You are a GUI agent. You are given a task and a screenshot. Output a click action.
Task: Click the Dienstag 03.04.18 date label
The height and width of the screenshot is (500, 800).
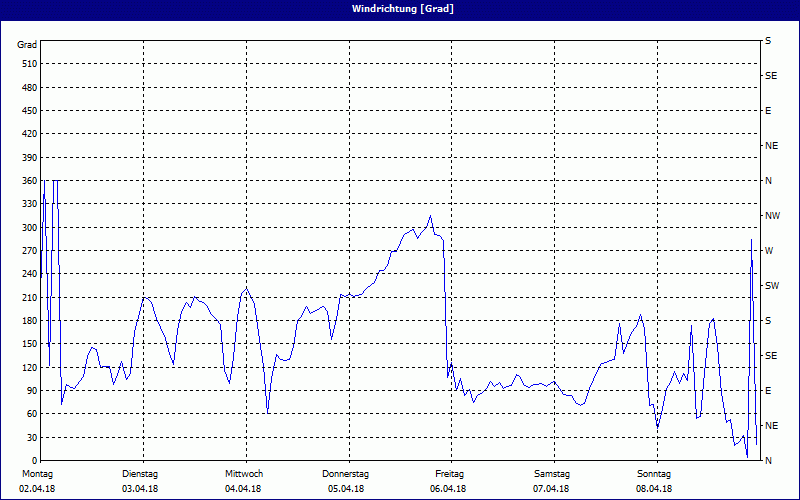pyautogui.click(x=140, y=481)
